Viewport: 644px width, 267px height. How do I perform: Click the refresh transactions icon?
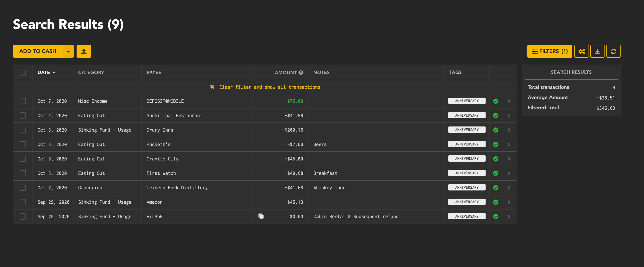pos(613,51)
